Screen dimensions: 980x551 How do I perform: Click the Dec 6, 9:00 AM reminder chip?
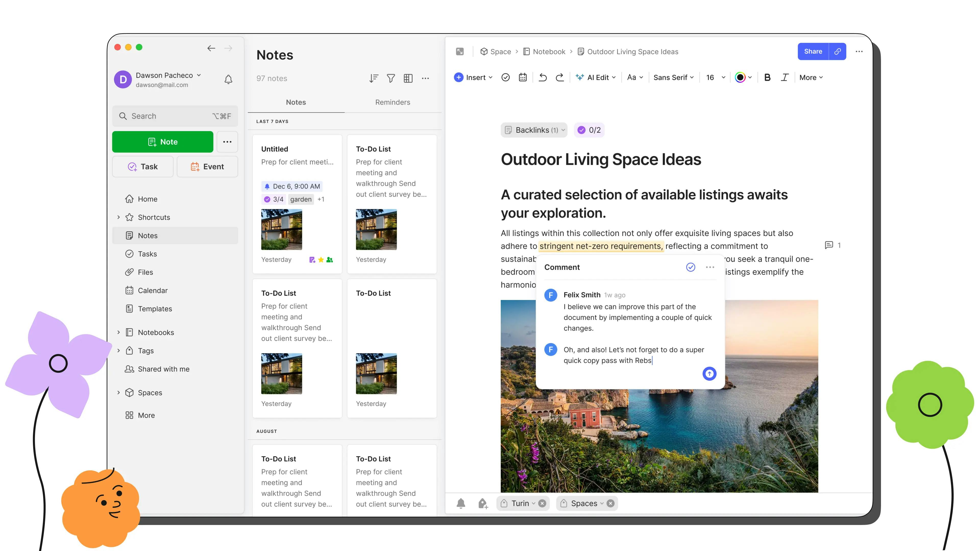tap(292, 186)
